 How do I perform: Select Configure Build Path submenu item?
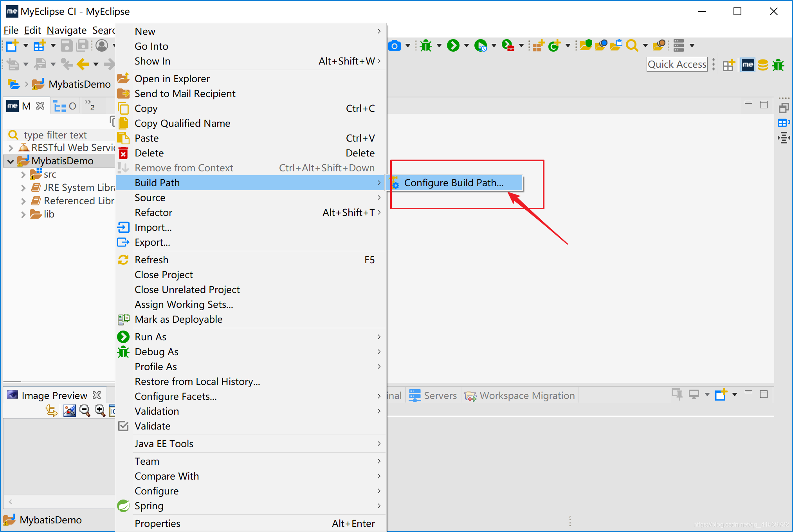click(x=455, y=183)
